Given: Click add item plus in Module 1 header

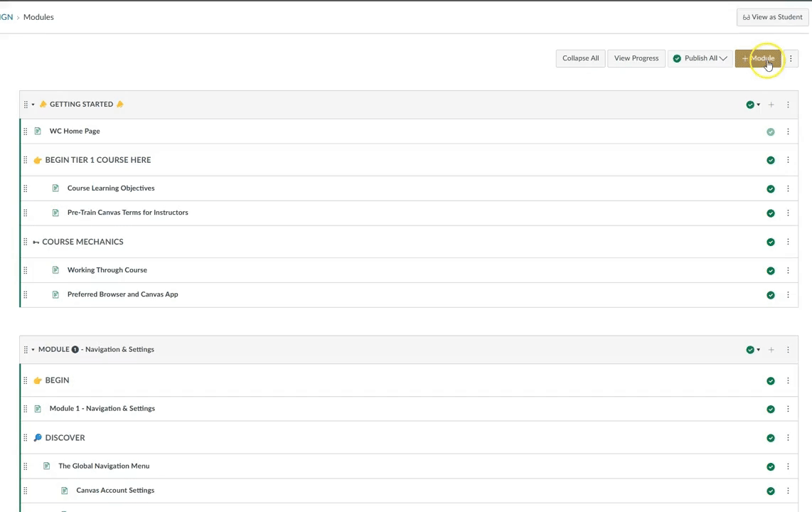Looking at the screenshot, I should [x=771, y=350].
